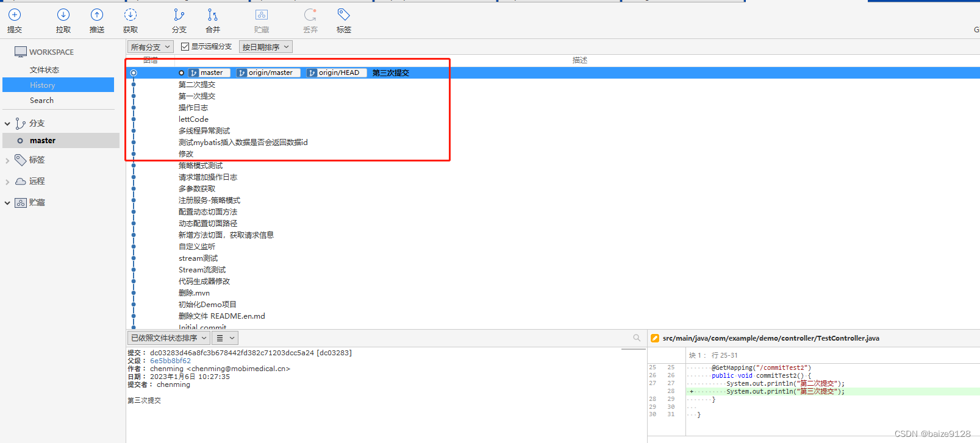980x443 pixels.
Task: Open the 按日期排序 dropdown
Action: pos(266,47)
